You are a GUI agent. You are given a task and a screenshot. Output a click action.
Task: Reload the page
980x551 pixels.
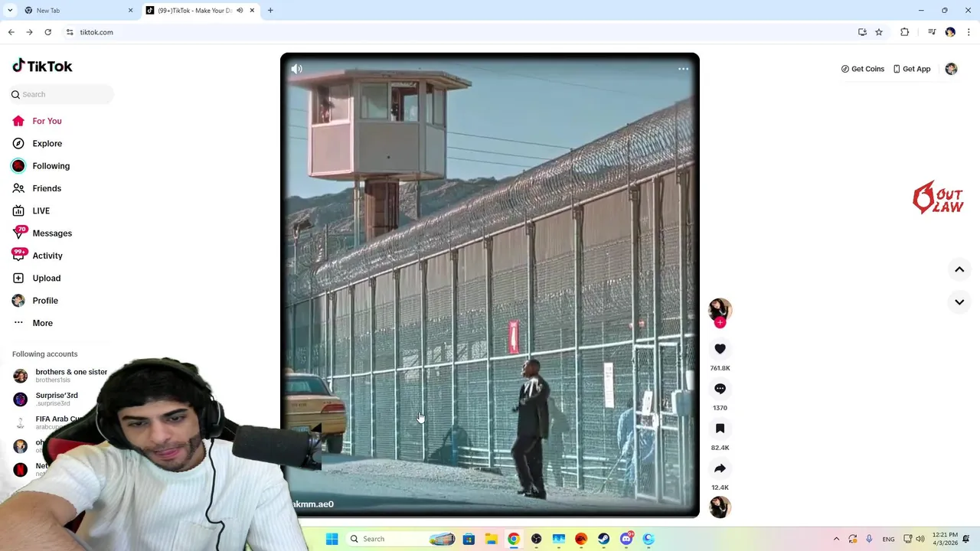tap(47, 32)
